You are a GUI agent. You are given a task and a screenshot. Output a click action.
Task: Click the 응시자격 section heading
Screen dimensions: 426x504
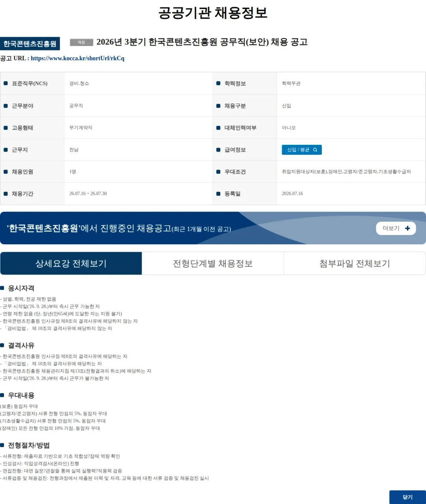21,288
